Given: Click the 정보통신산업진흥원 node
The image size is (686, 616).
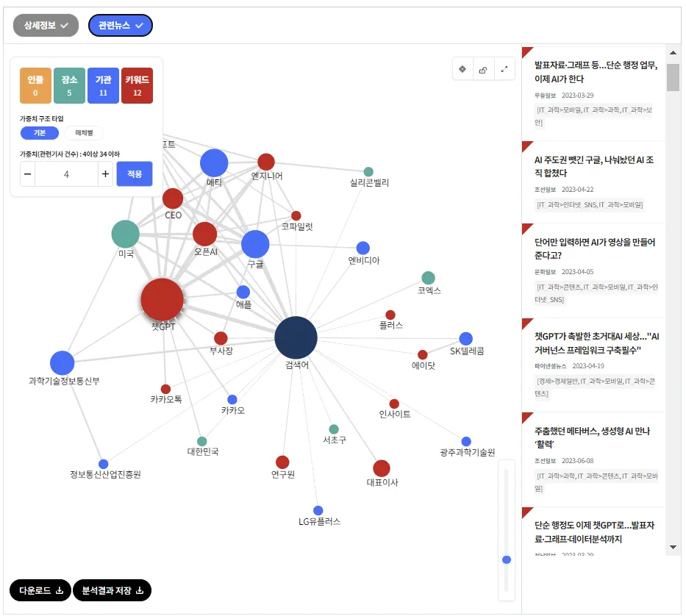Looking at the screenshot, I should [103, 464].
